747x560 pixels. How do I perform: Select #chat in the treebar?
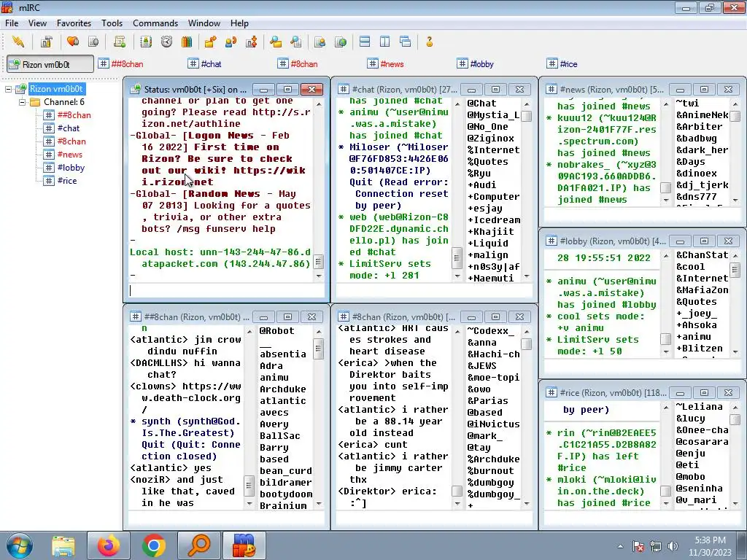tap(68, 128)
